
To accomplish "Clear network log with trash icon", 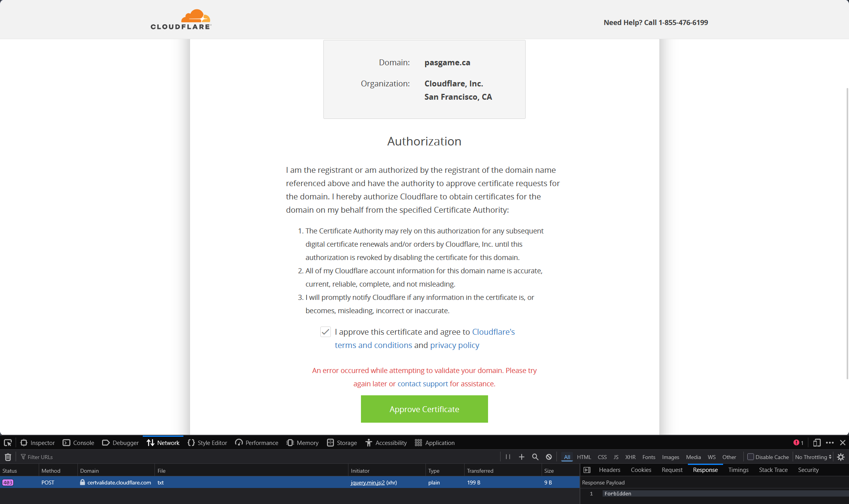I will (x=8, y=457).
